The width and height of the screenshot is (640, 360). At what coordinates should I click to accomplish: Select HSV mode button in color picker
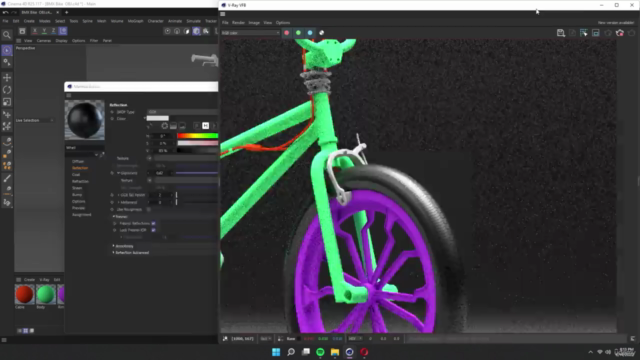[206, 126]
